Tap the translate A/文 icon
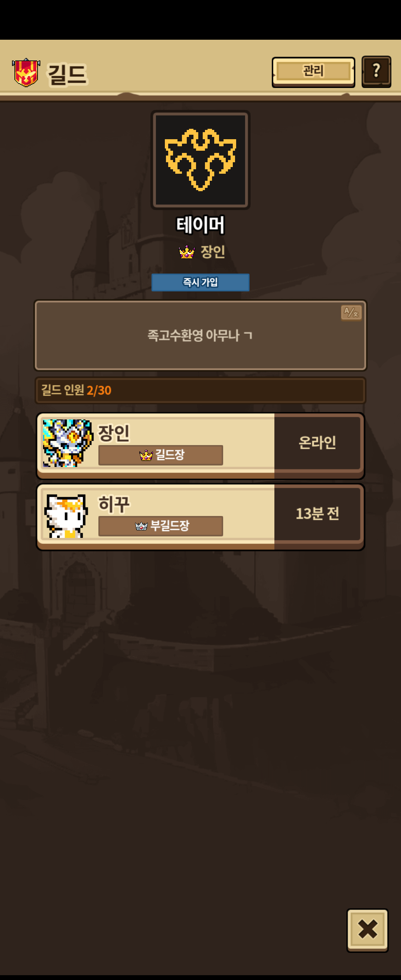 coord(351,313)
